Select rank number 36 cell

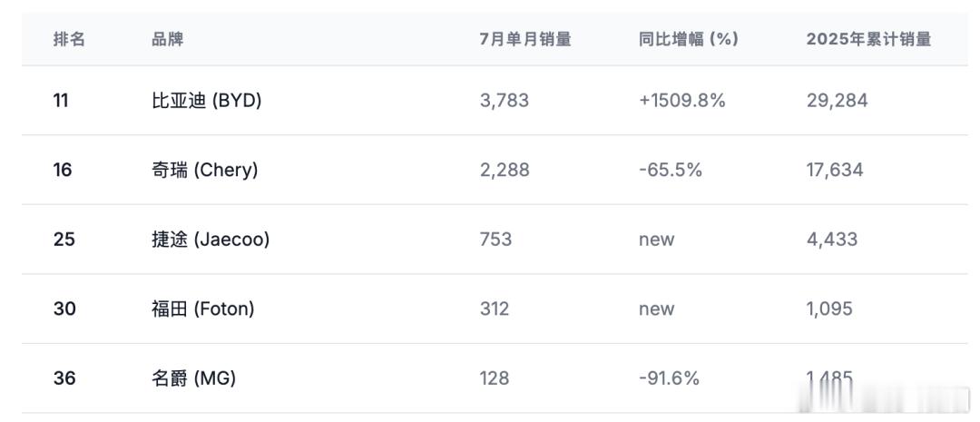coord(64,378)
